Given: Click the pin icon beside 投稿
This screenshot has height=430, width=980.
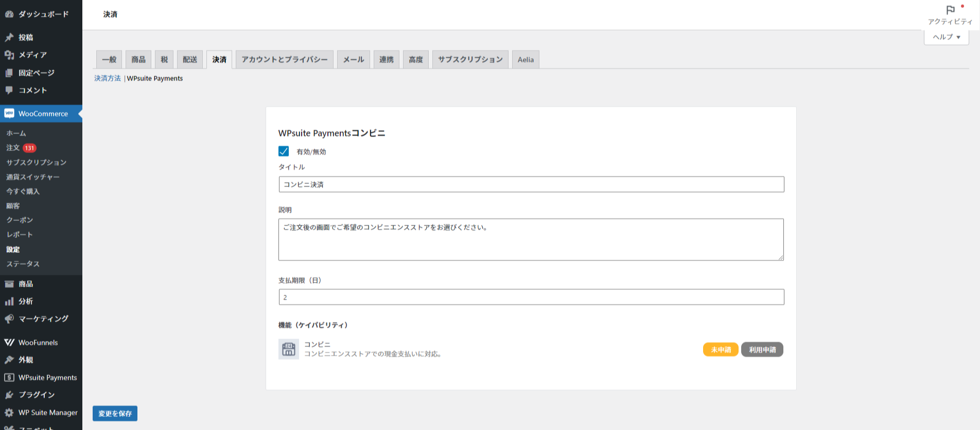Looking at the screenshot, I should pyautogui.click(x=9, y=37).
